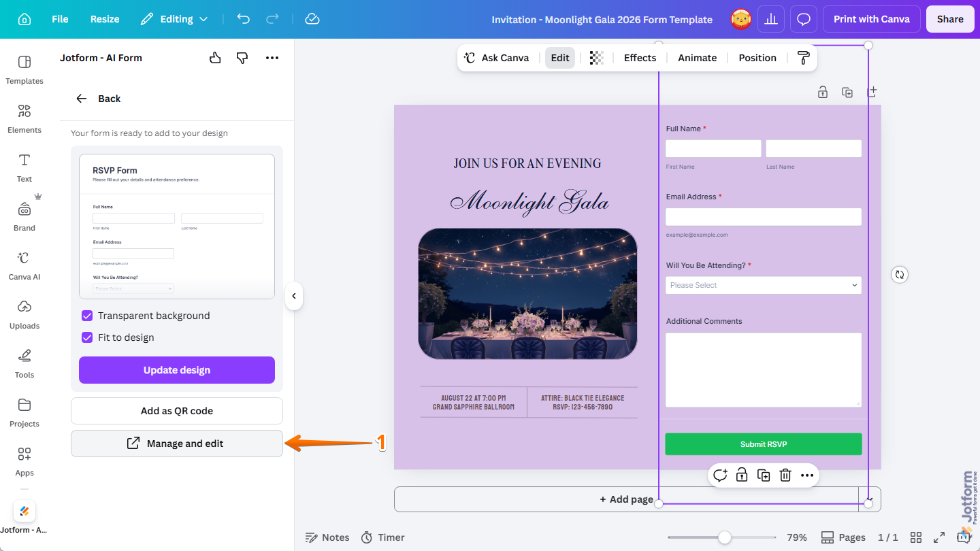Open Tools in the sidebar

coord(24,364)
